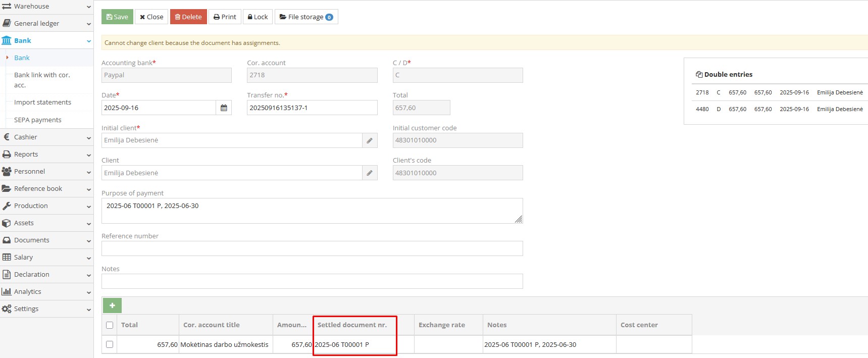This screenshot has height=358, width=868.
Task: Open the date picker calendar icon
Action: pyautogui.click(x=224, y=108)
